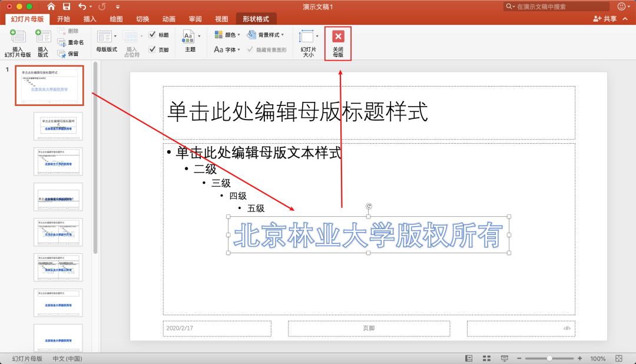Select the watermark text 北京林业大学版权所有
Screen dimensions: 636x364
(368, 235)
